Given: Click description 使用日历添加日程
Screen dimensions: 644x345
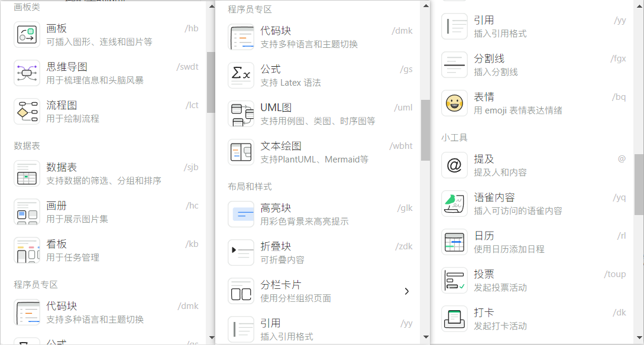Looking at the screenshot, I should click(509, 249).
